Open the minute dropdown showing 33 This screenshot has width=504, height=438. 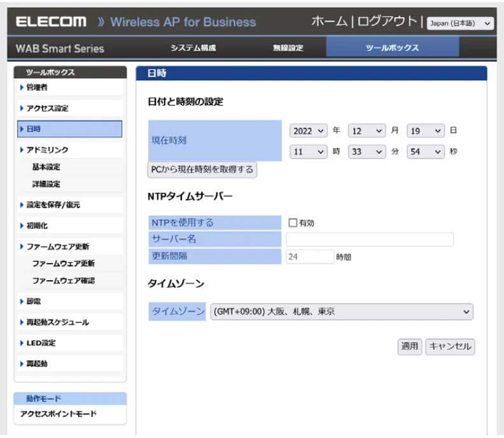(x=367, y=152)
